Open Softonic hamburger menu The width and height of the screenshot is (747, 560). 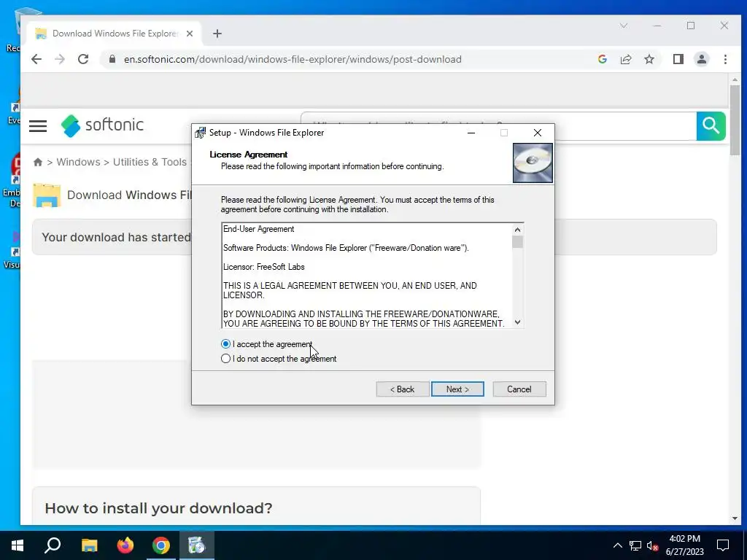click(38, 125)
